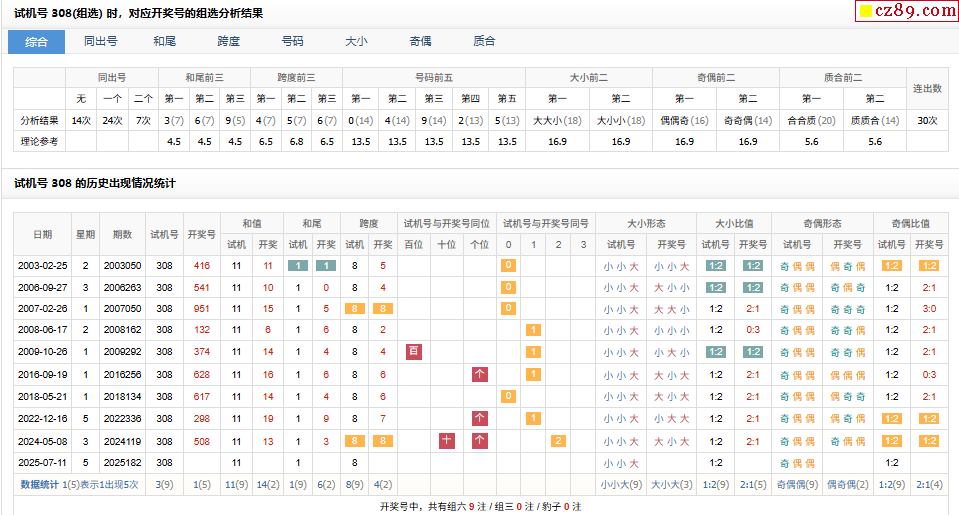Click 11(9) in the summary row

click(236, 484)
